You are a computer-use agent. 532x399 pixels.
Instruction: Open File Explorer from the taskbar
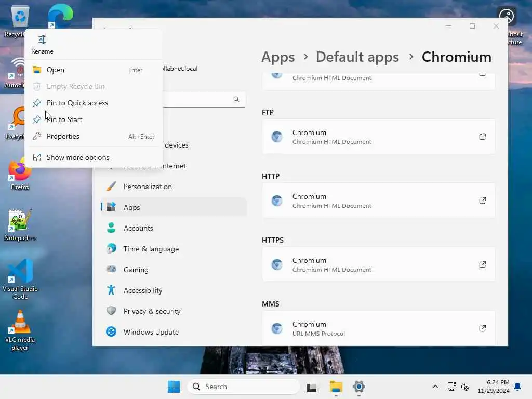tap(336, 387)
